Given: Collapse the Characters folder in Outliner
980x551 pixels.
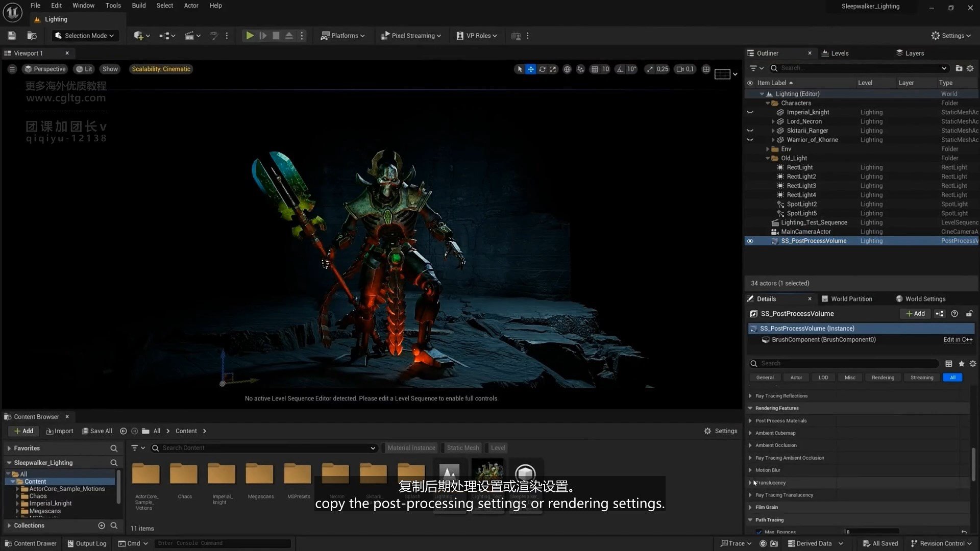Looking at the screenshot, I should [x=768, y=103].
